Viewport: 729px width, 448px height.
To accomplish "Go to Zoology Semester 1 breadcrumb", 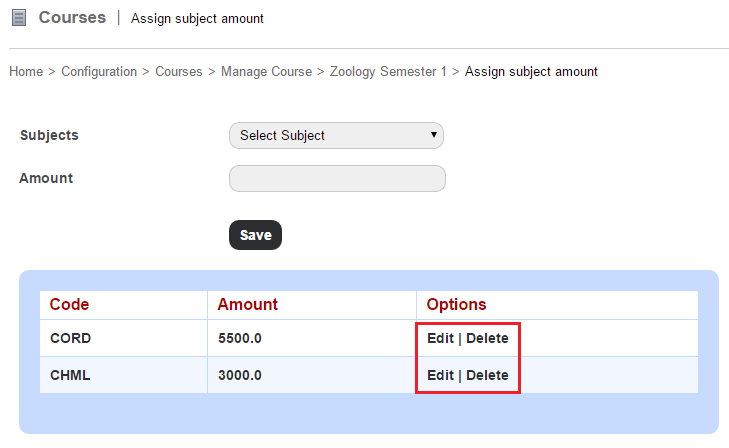I will [x=388, y=72].
